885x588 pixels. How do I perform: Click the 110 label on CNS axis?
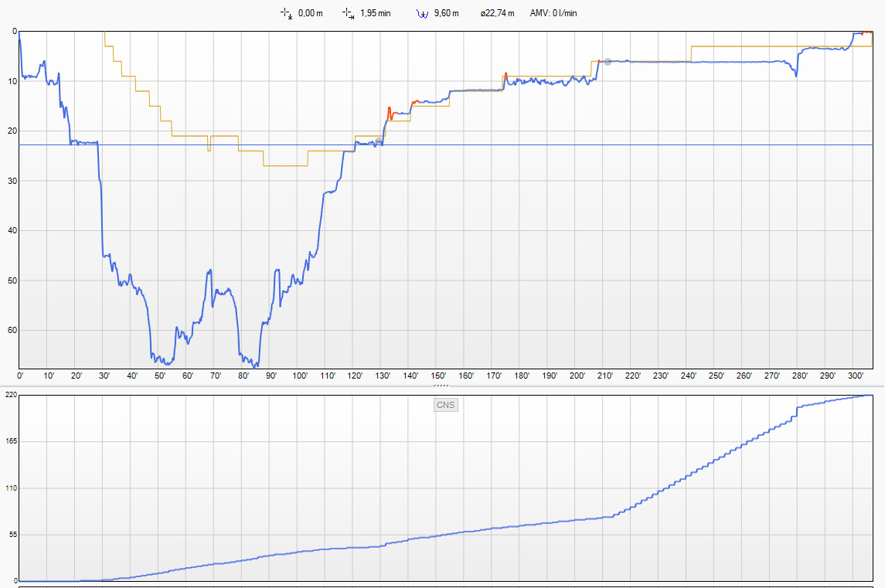[11, 488]
